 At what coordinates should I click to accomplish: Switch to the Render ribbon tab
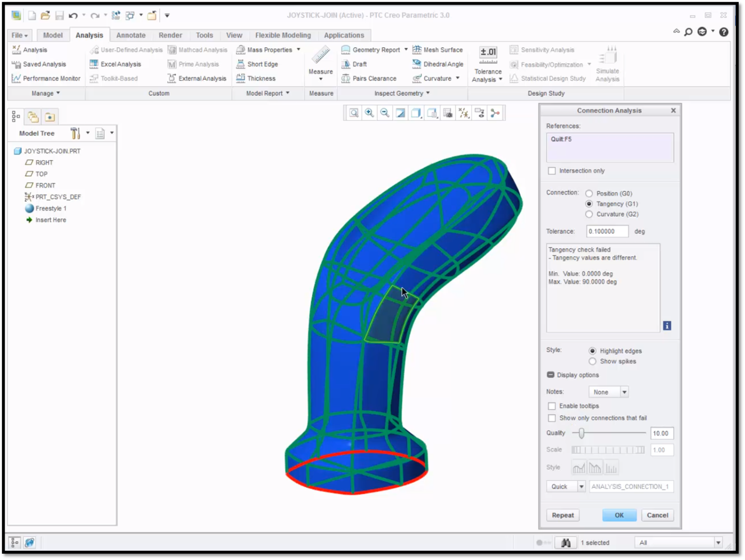point(170,35)
